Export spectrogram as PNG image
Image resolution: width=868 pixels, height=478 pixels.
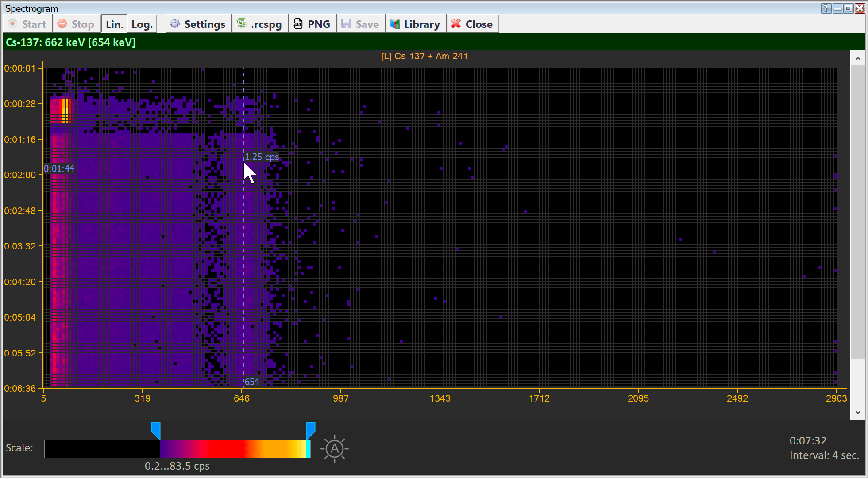pos(312,24)
